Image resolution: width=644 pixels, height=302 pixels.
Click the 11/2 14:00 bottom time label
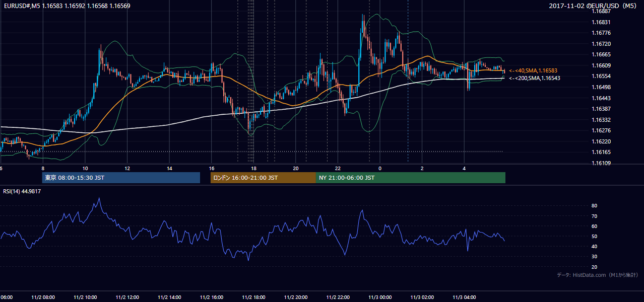coord(169,297)
